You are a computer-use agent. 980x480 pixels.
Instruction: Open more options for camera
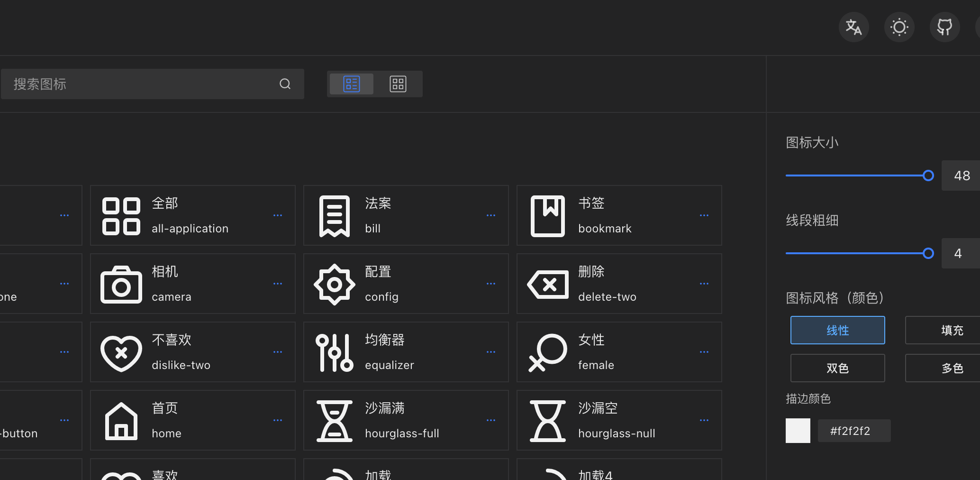point(278,284)
